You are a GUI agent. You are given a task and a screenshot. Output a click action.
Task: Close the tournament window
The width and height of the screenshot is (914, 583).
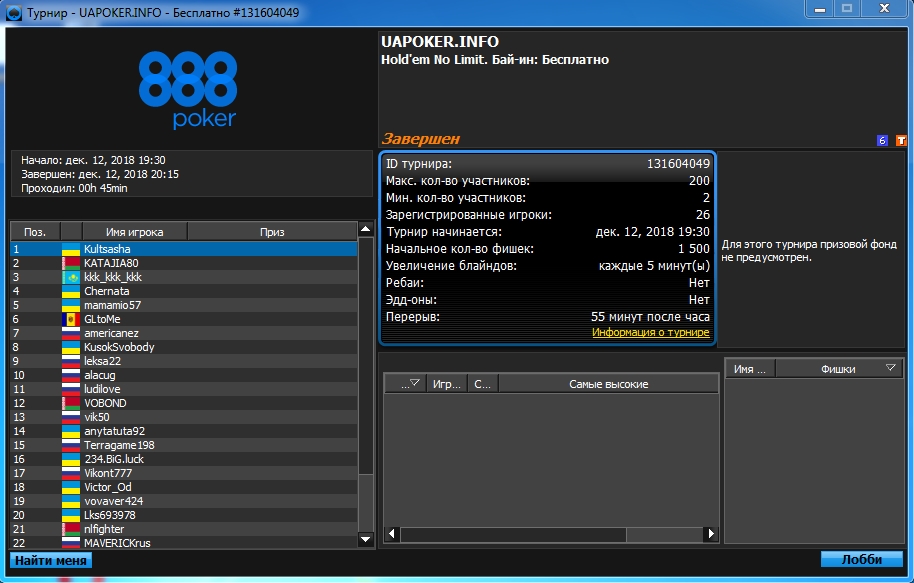point(884,9)
